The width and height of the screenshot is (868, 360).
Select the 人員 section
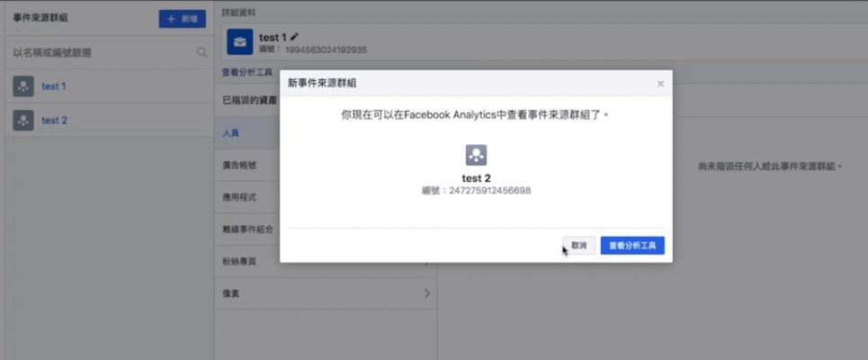click(231, 132)
